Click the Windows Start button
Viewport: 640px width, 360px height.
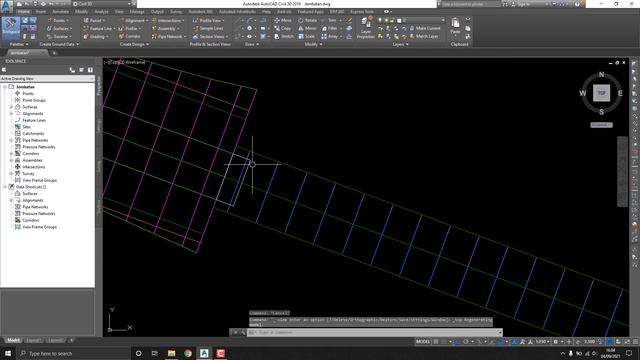8,353
